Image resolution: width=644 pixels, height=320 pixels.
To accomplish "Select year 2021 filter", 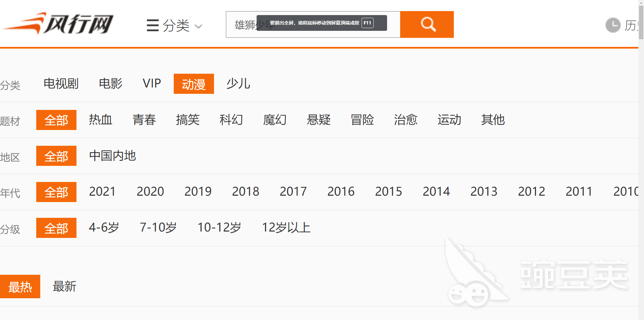I will pos(102,192).
